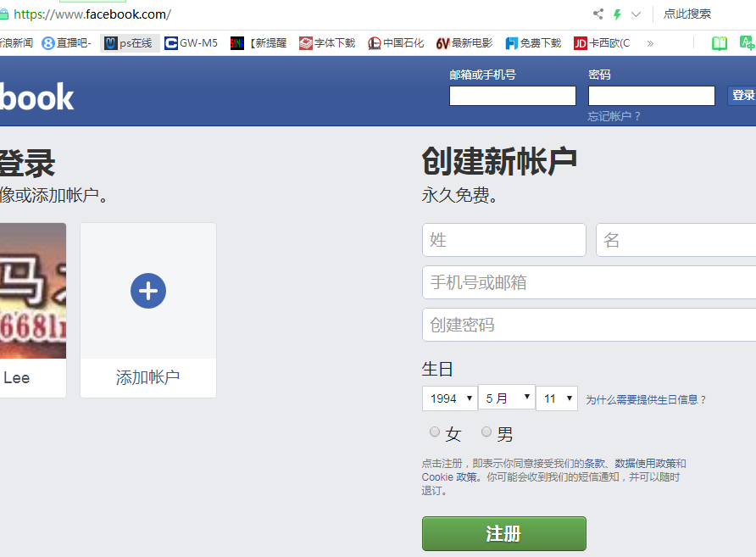Image resolution: width=756 pixels, height=557 pixels.
Task: Open the green book reader icon
Action: [720, 43]
